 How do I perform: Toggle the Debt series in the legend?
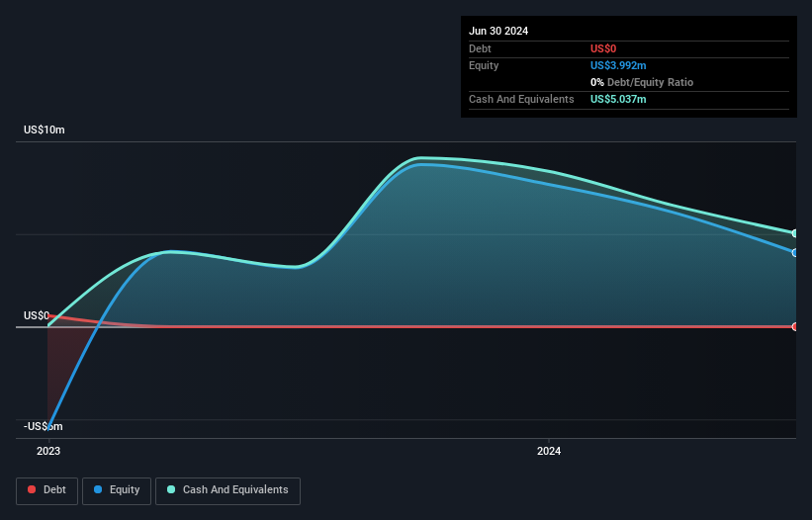46,490
